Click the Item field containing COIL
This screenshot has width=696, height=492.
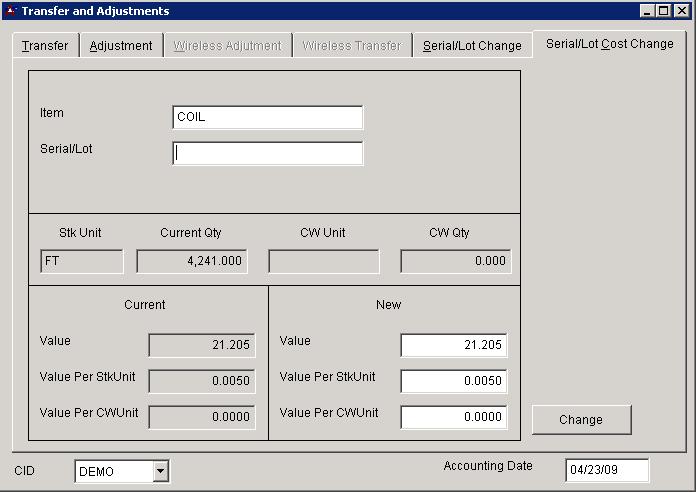pyautogui.click(x=267, y=117)
